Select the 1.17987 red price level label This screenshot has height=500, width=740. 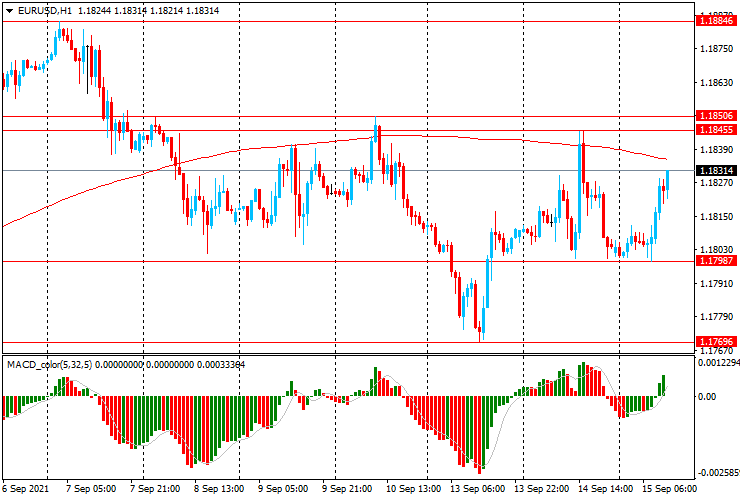coord(716,261)
